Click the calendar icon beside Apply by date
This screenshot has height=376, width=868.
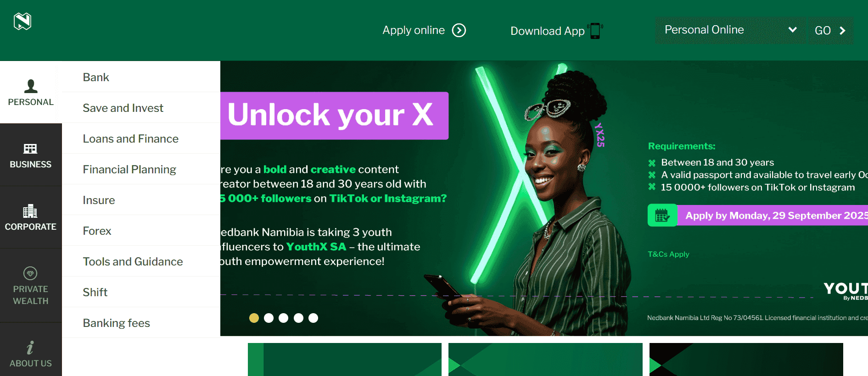(x=662, y=215)
